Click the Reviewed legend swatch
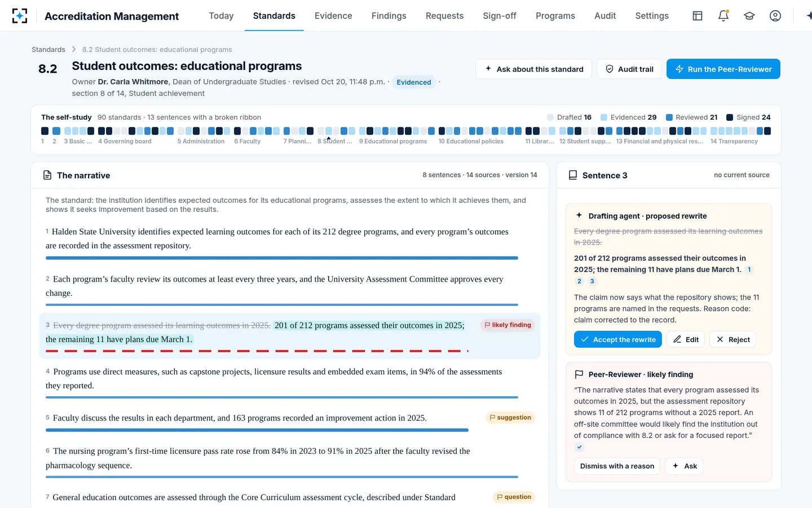 point(669,117)
